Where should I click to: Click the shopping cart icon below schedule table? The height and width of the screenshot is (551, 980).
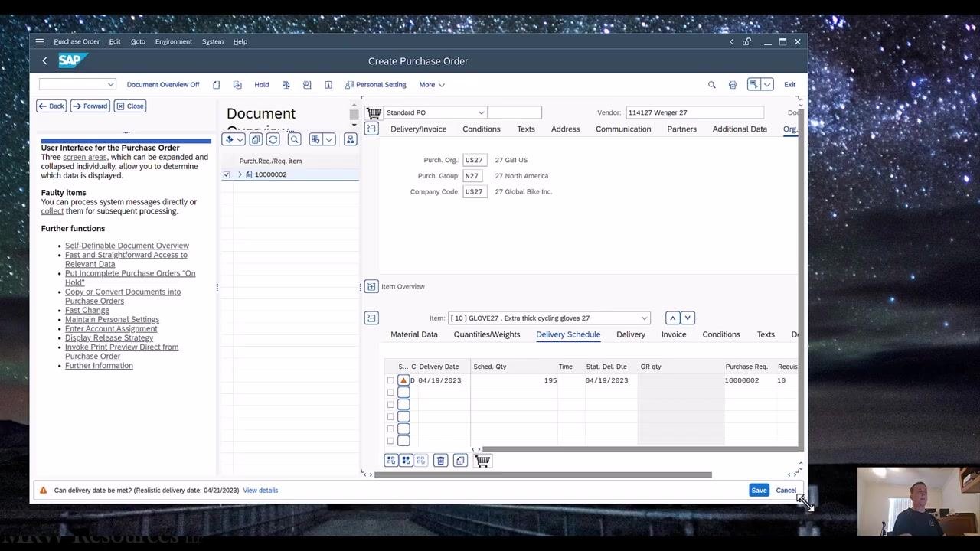(482, 460)
